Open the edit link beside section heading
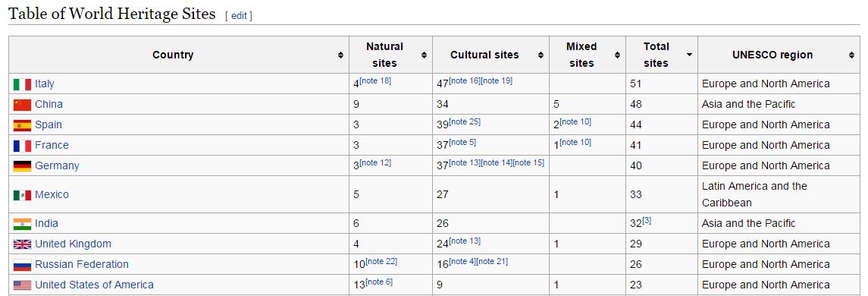Image resolution: width=868 pixels, height=296 pixels. coord(239,15)
